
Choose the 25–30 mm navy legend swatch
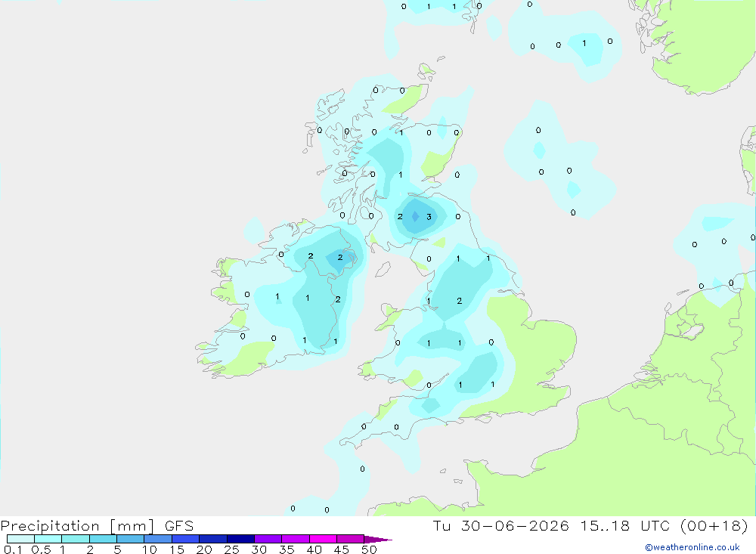coord(240,539)
